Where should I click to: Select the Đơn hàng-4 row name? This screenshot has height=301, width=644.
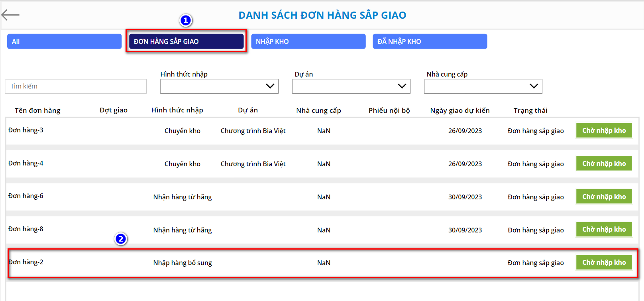click(x=26, y=163)
